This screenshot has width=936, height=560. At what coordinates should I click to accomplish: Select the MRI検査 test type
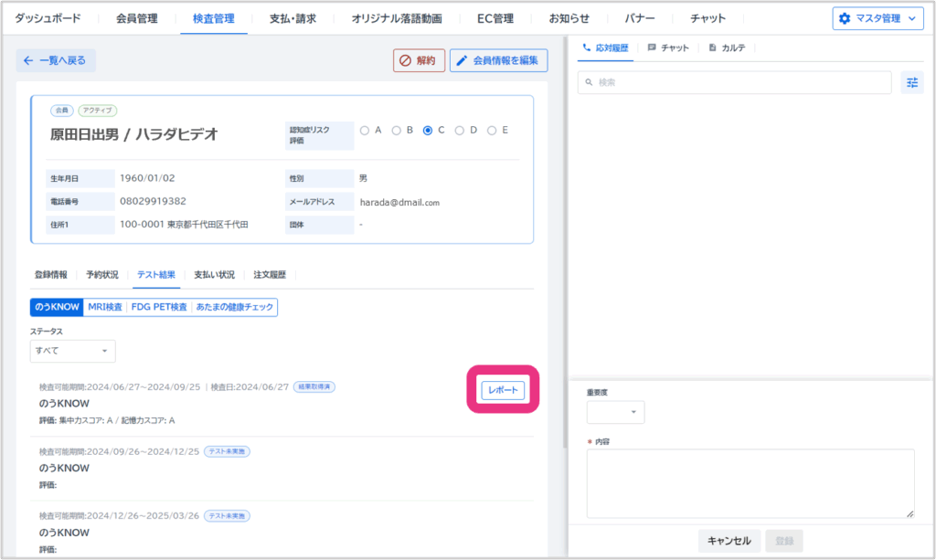coord(105,307)
